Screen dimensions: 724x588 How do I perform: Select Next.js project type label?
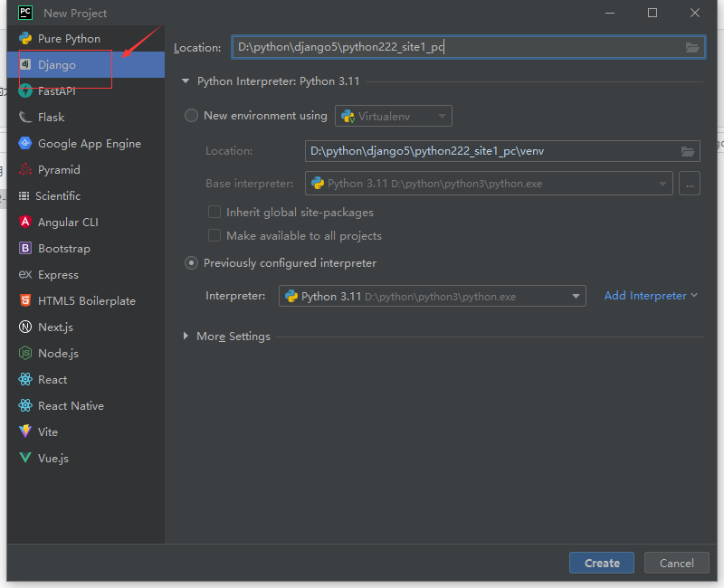click(x=55, y=327)
